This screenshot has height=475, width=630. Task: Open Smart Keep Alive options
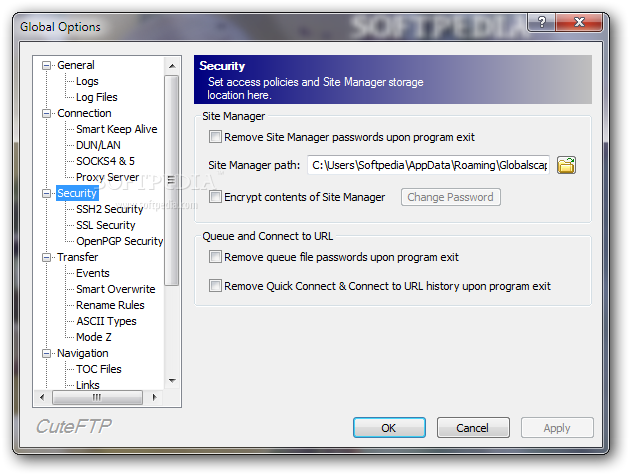[117, 129]
